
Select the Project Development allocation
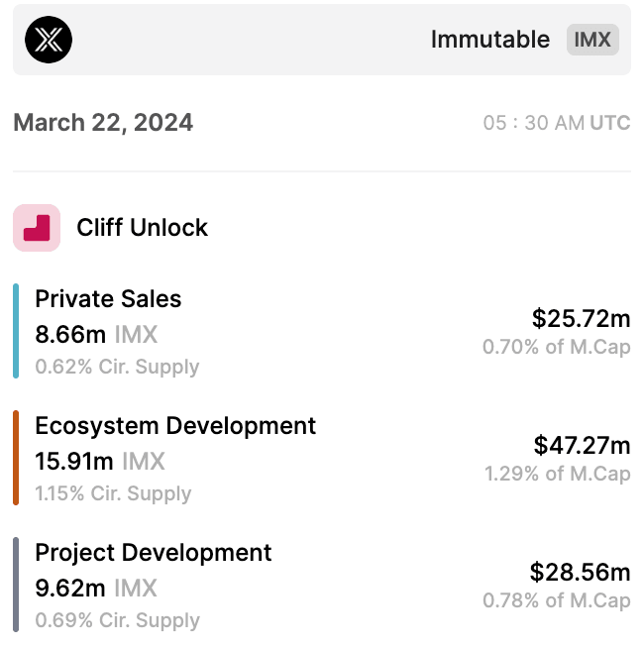coord(153,553)
